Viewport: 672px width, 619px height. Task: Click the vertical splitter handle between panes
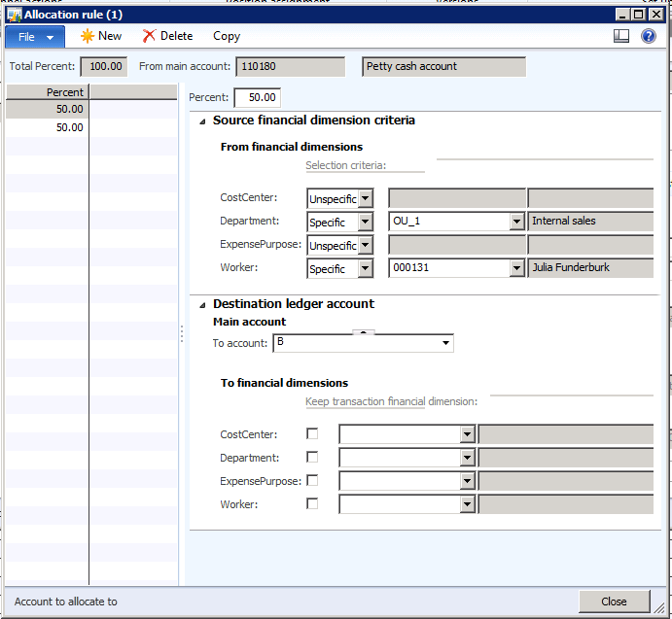[182, 333]
